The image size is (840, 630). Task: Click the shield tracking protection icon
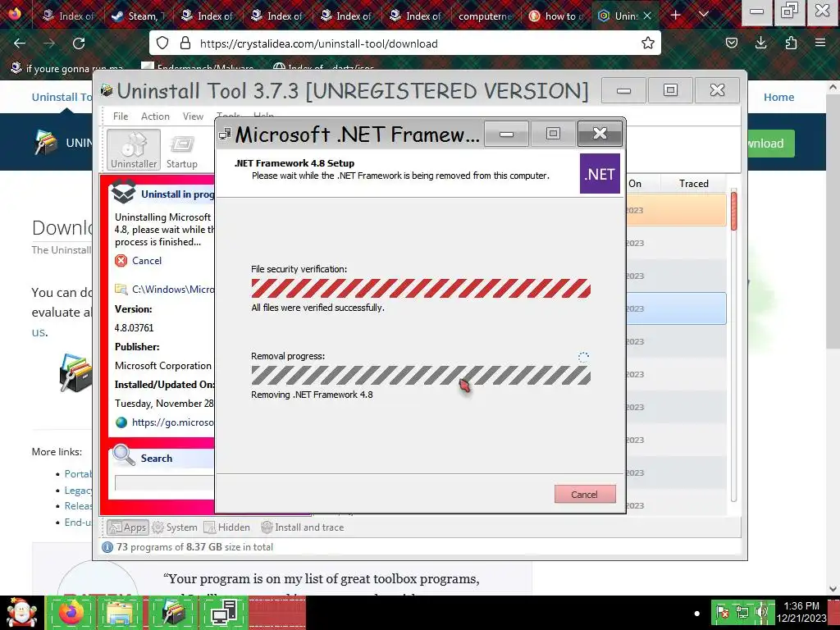162,43
